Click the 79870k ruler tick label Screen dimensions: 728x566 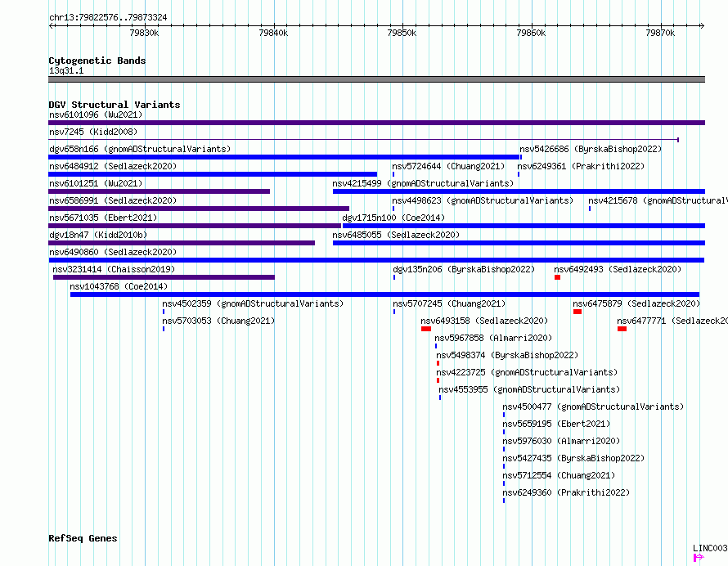(x=660, y=33)
